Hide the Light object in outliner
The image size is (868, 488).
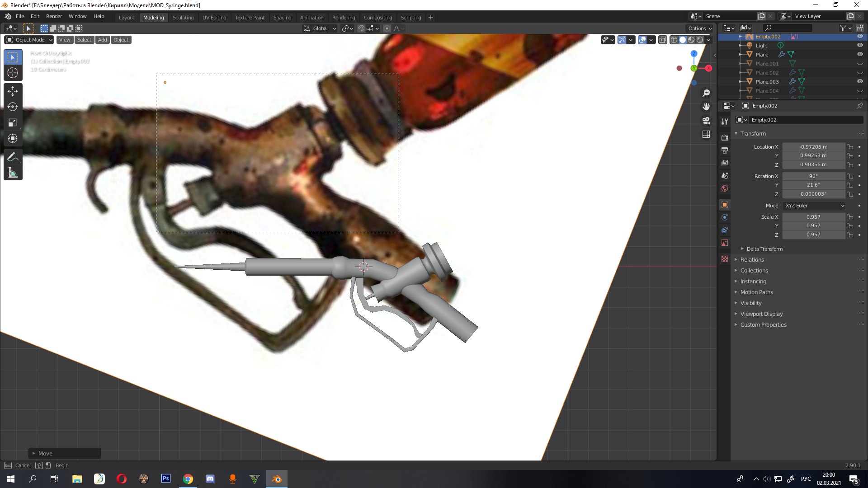860,45
